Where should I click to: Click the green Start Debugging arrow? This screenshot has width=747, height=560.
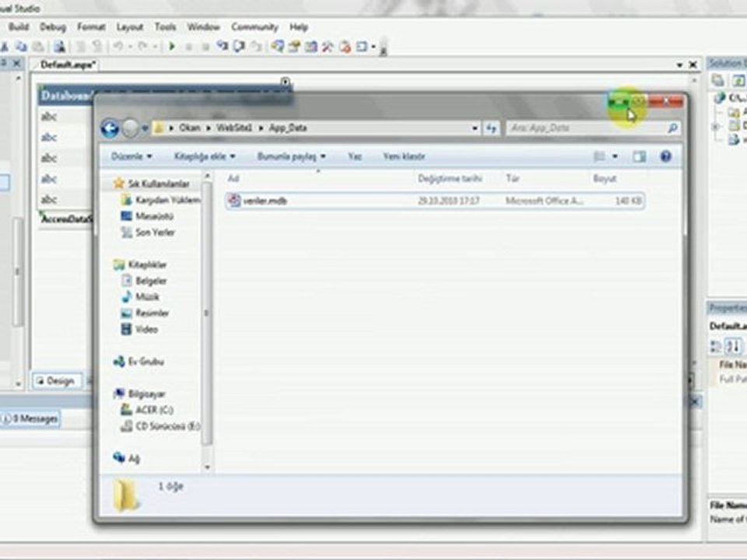[172, 46]
